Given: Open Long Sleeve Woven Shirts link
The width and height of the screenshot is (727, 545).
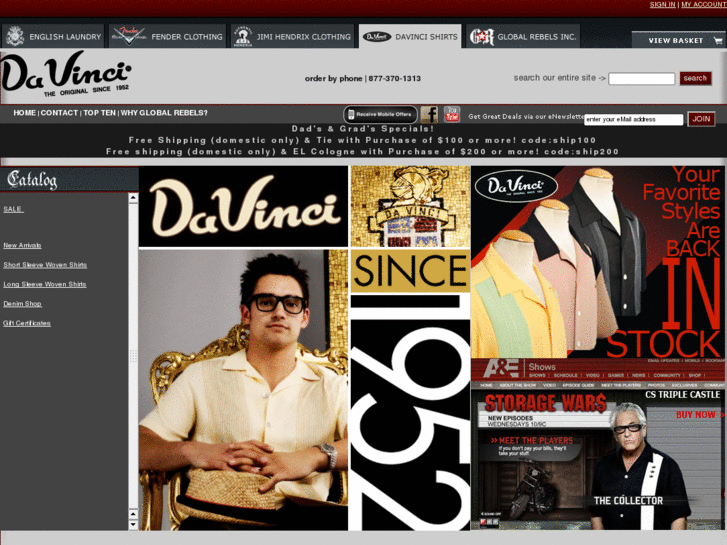Looking at the screenshot, I should tap(45, 284).
